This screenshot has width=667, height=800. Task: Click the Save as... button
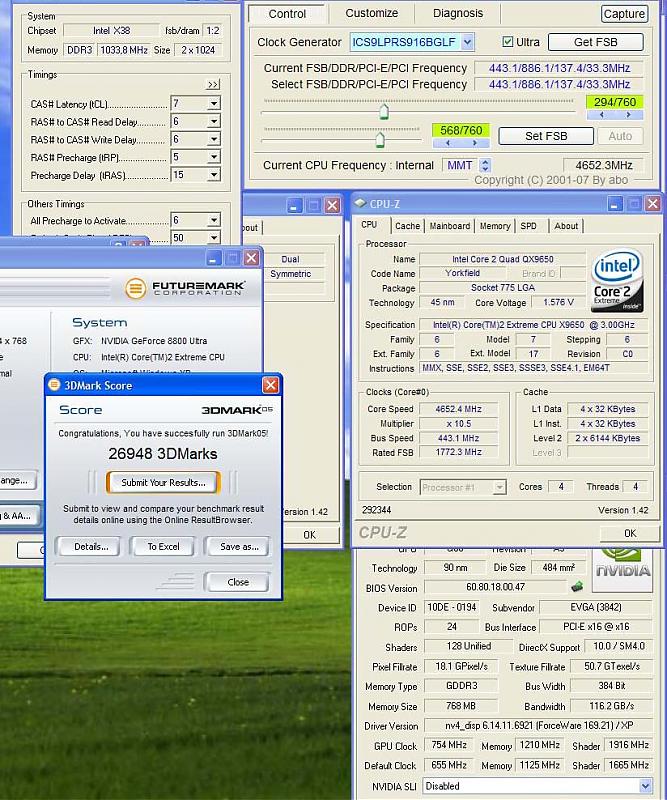239,546
